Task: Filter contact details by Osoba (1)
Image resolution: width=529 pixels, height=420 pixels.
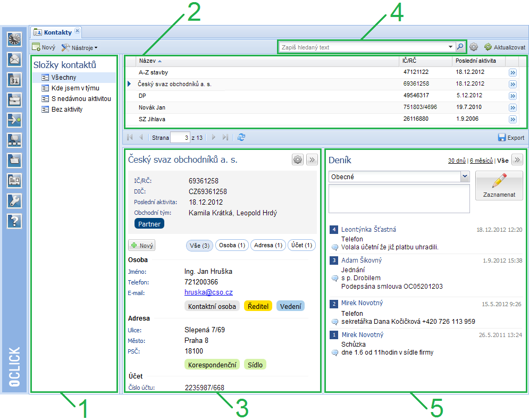Action: pos(232,245)
